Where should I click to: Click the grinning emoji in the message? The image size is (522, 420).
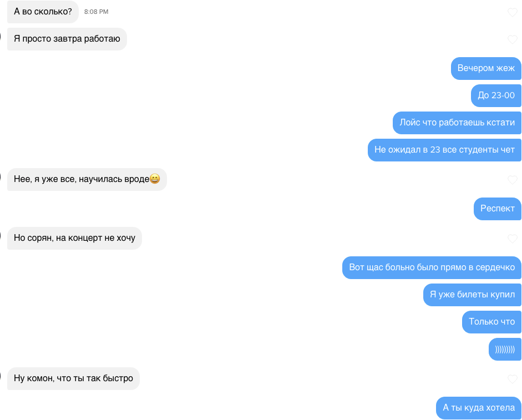click(155, 179)
